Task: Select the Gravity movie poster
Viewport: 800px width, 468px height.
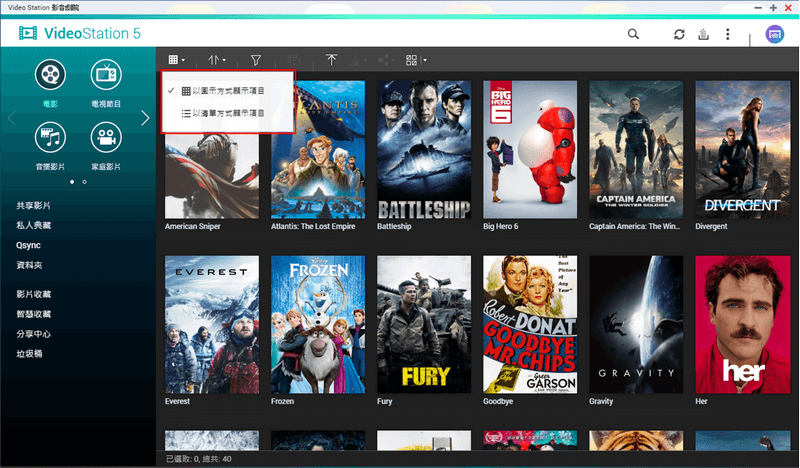Action: point(636,325)
